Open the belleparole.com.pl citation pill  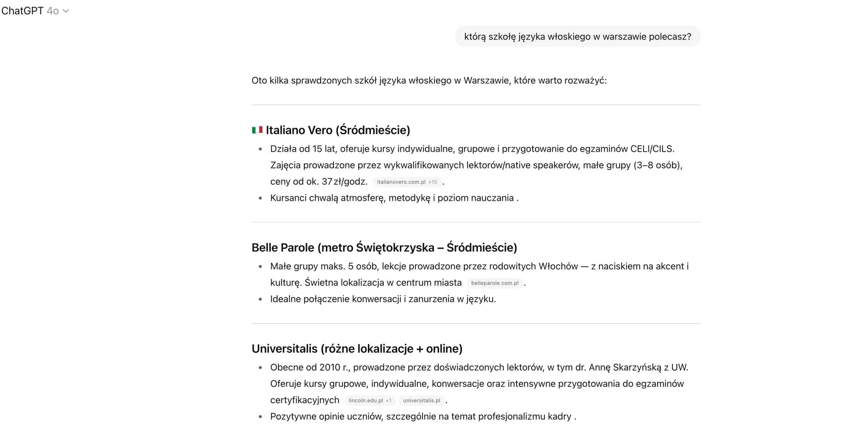click(494, 283)
